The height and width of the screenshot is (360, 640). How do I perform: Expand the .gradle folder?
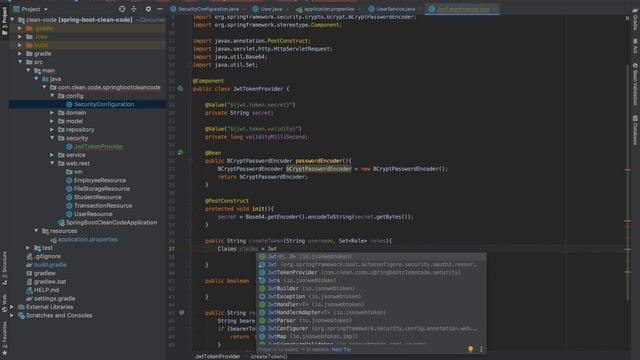point(20,28)
